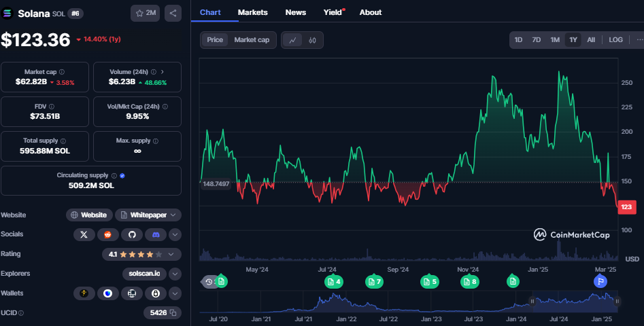Click Vol/Mkt Cap info icon
The image size is (644, 326).
point(165,107)
